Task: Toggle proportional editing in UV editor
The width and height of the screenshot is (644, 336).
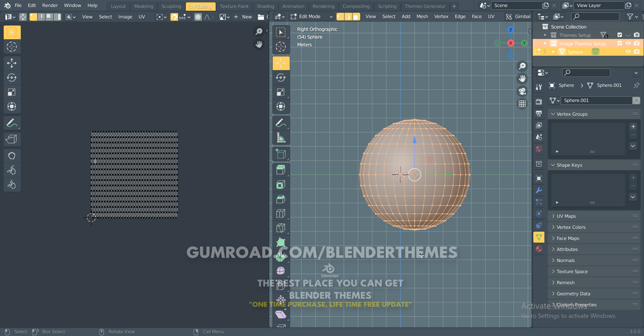Action: click(198, 17)
